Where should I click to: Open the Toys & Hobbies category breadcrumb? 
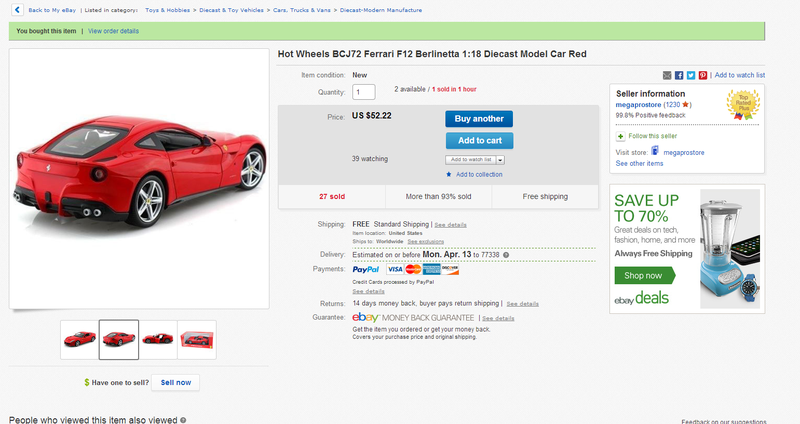click(167, 10)
